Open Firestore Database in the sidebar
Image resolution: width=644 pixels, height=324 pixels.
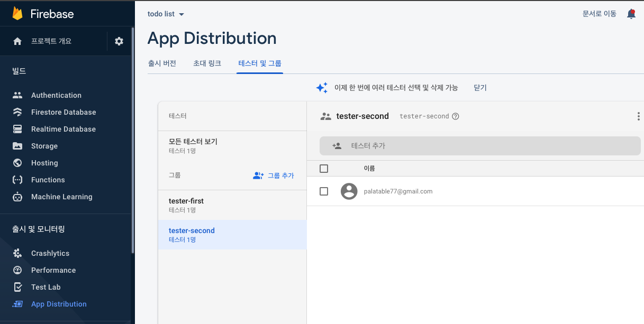click(64, 112)
